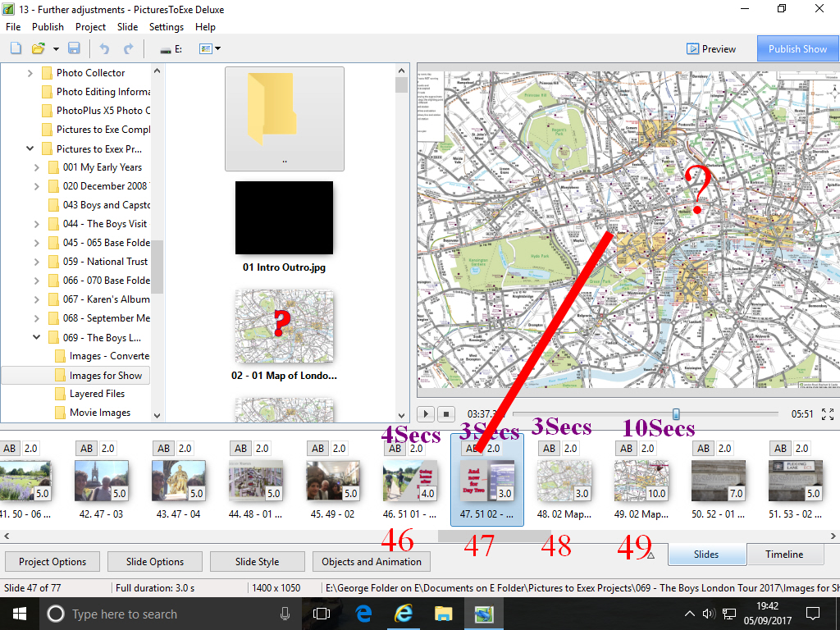Create a new project with the New icon
Screen dimensions: 840x630
pos(16,48)
